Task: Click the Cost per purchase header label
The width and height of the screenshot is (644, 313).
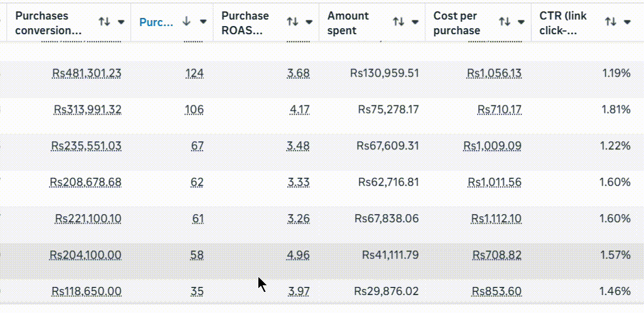Action: [457, 23]
